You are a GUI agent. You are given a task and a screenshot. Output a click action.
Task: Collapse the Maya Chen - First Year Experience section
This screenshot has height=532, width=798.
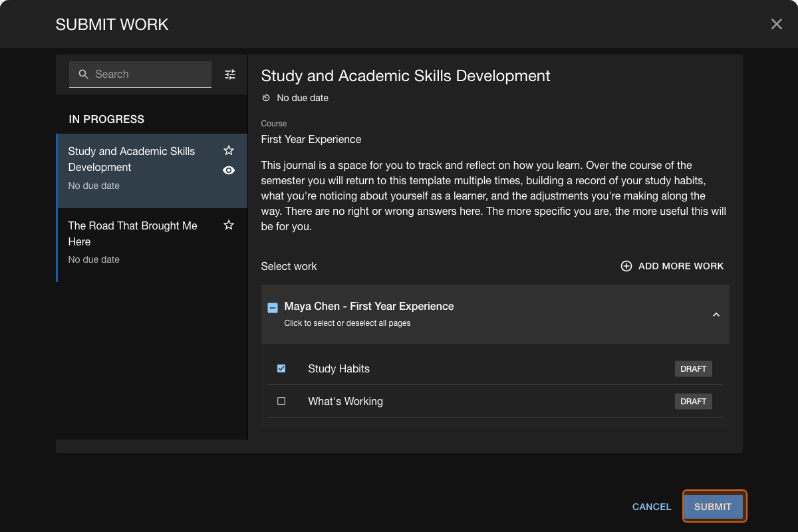point(716,315)
